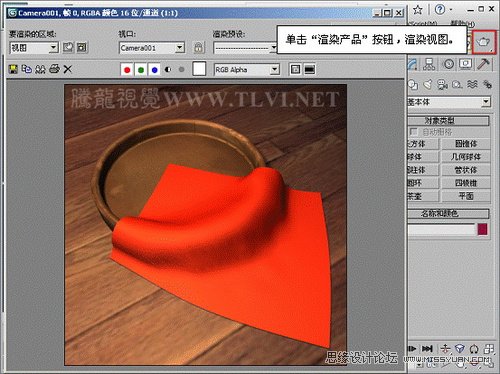Open the Hierarchy panel tab
The height and width of the screenshot is (374, 500).
429,64
